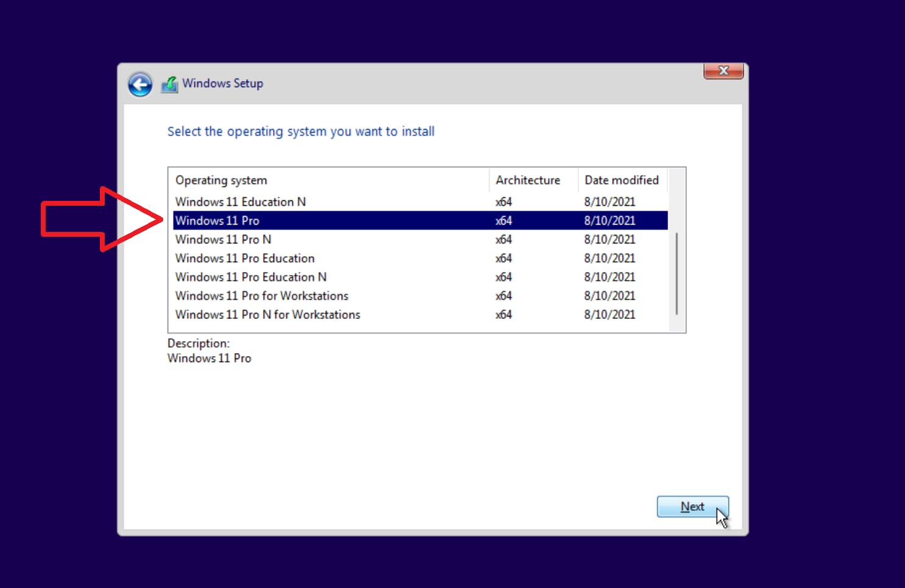The height and width of the screenshot is (588, 905).
Task: Select Windows 11 Education N
Action: (x=241, y=201)
